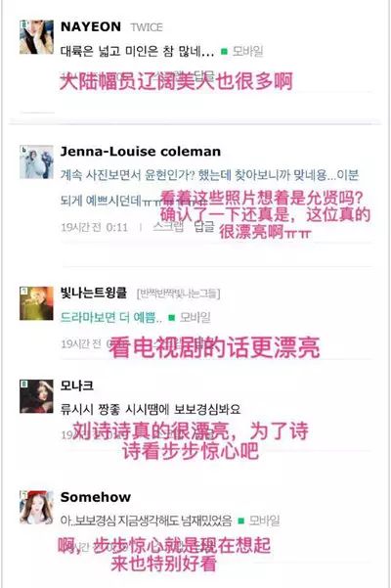Click the 모나크 username
This screenshot has width=391, height=588.
coord(77,385)
